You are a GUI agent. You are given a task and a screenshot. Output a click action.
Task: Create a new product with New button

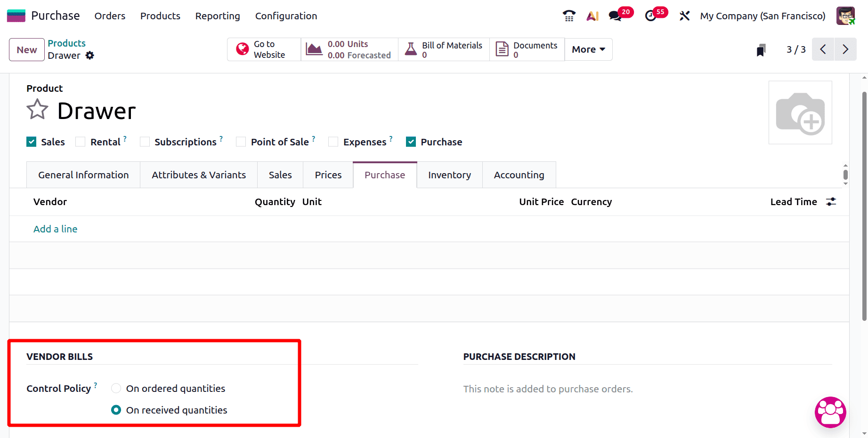pyautogui.click(x=26, y=49)
